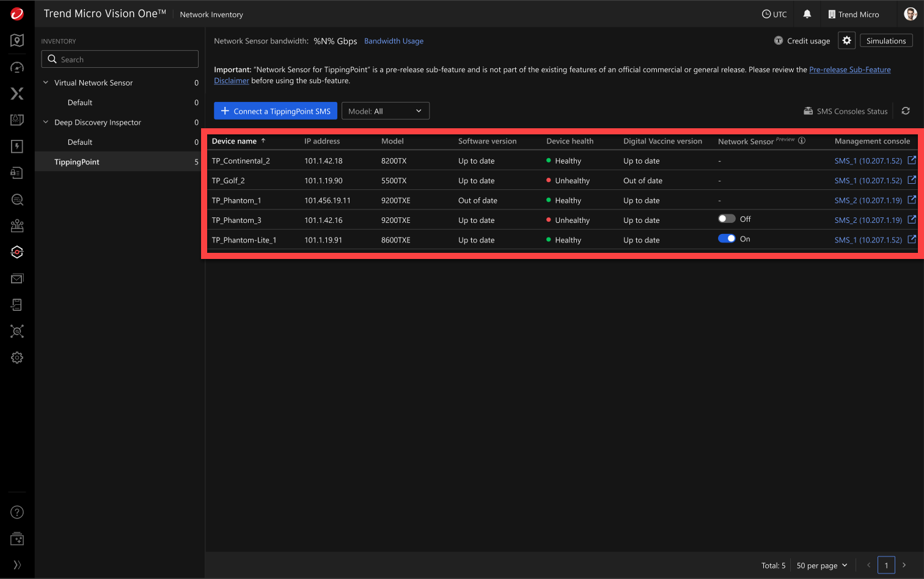Select TippingPoint in the inventory tree
This screenshot has height=579, width=924.
coord(76,161)
